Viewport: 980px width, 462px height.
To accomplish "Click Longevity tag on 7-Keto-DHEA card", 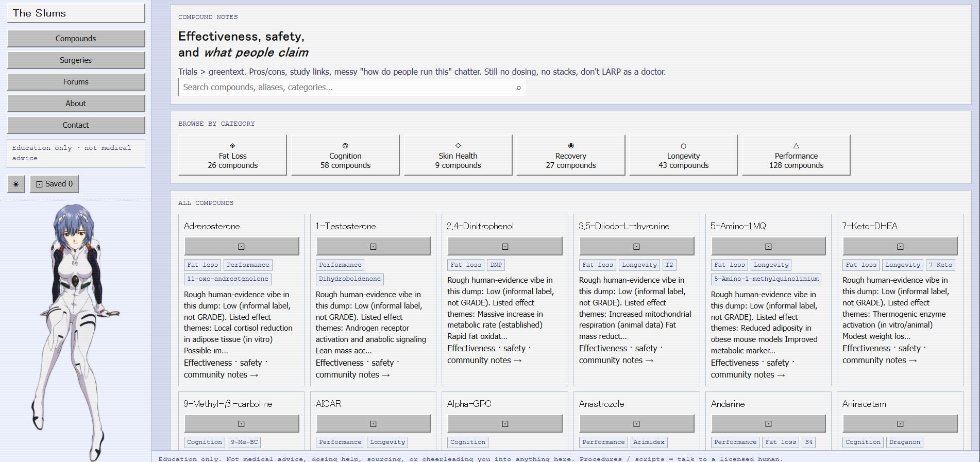I will point(903,265).
